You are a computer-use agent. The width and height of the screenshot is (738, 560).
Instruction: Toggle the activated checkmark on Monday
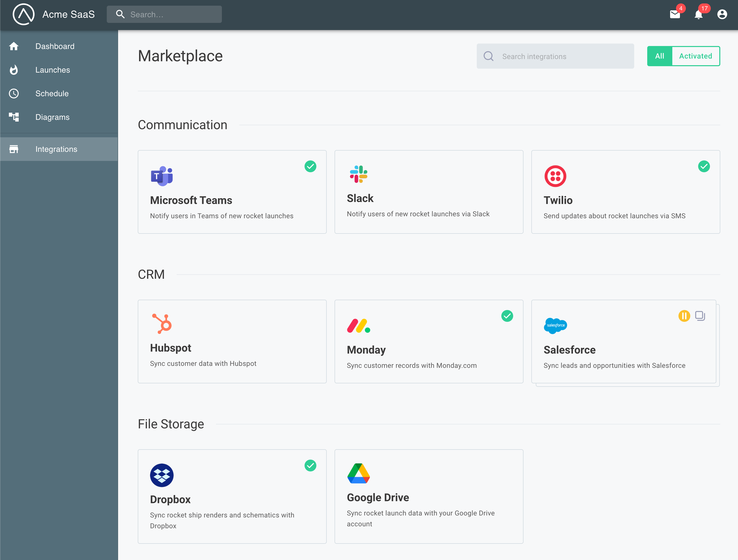(x=507, y=316)
